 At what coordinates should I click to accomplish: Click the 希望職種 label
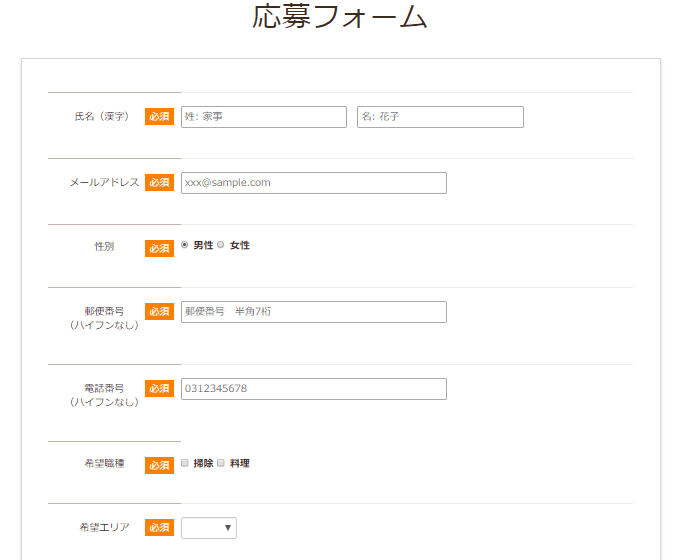click(x=104, y=463)
